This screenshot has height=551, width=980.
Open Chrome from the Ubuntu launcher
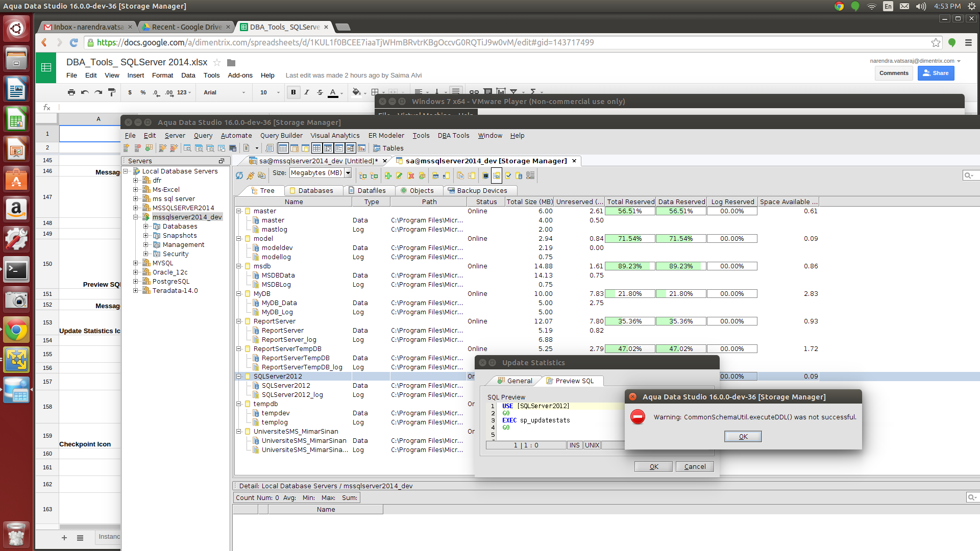pyautogui.click(x=16, y=331)
